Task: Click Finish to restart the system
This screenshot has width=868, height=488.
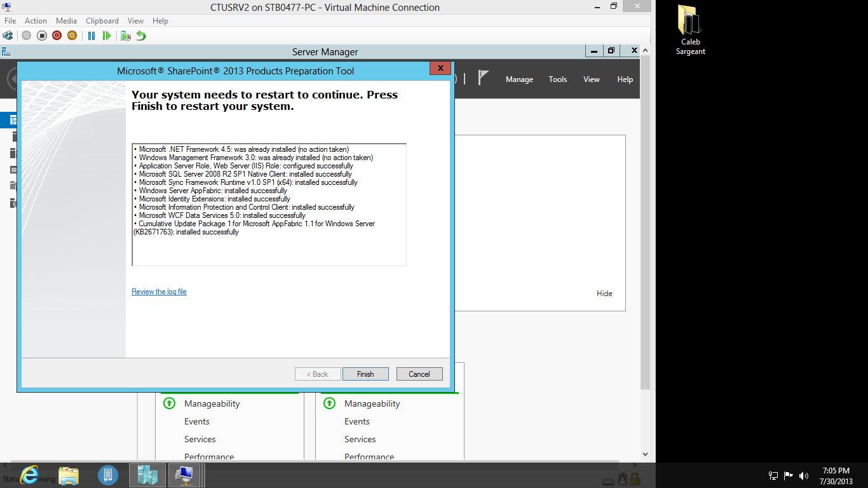Action: [365, 374]
